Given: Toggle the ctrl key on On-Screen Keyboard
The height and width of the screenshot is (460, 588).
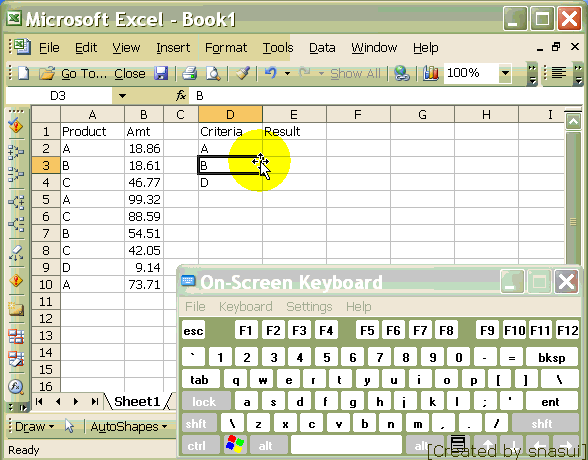Looking at the screenshot, I should click(200, 445).
